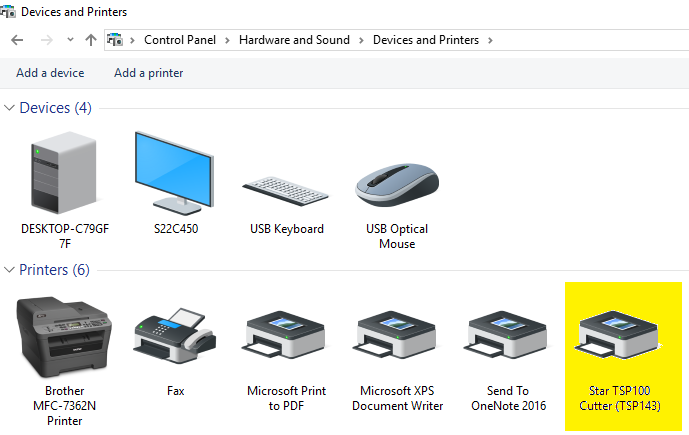The image size is (689, 435).
Task: Expand the chevron after Devices and Printers breadcrumb
Action: tap(490, 40)
